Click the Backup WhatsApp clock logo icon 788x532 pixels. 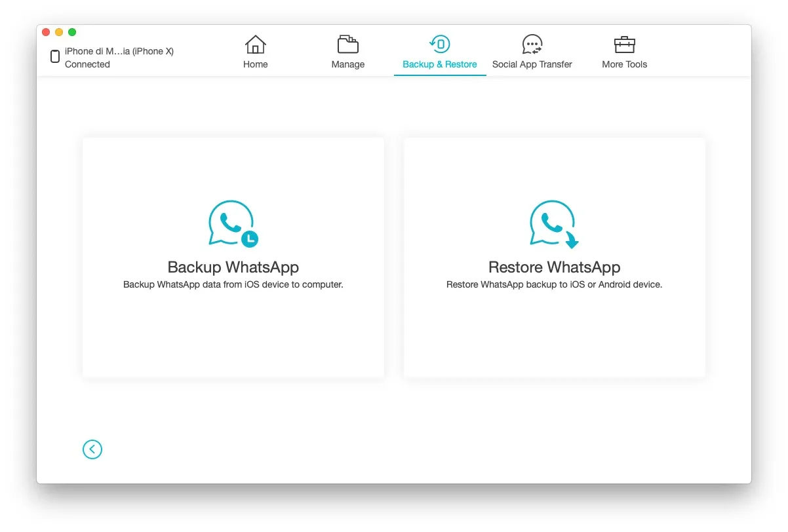coord(232,223)
